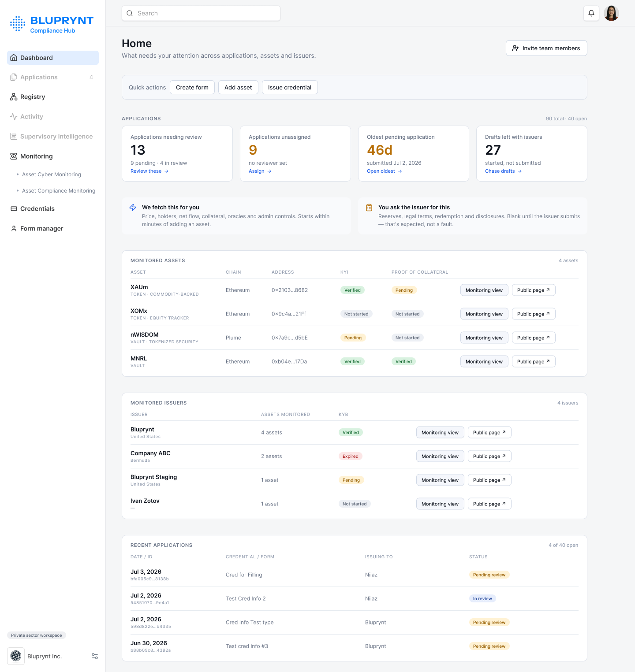Click the Registry hierarchy icon
This screenshot has height=672, width=635.
(14, 97)
